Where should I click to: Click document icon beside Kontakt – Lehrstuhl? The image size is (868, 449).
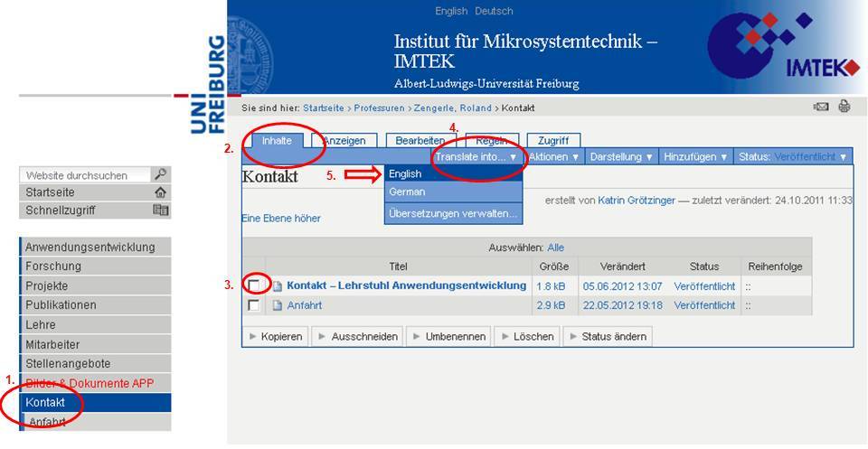(x=278, y=286)
